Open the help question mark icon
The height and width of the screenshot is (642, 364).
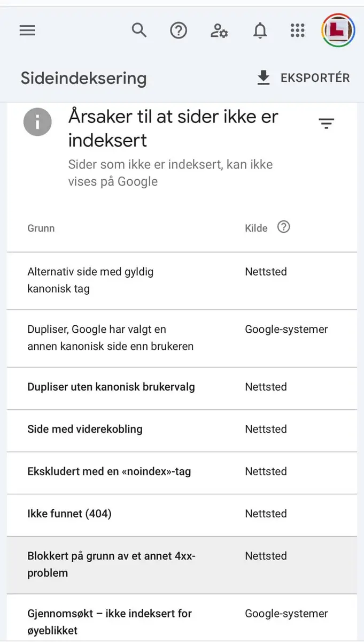(179, 30)
